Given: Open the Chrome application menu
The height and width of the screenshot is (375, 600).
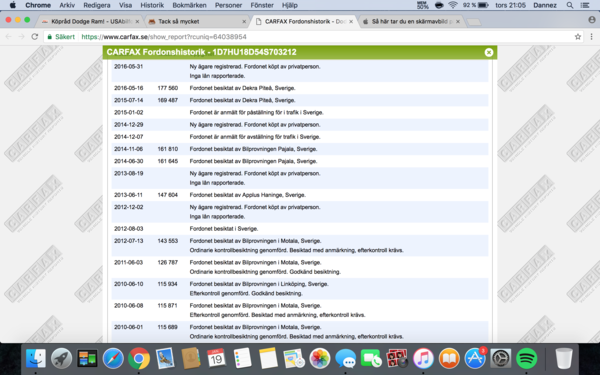Looking at the screenshot, I should tap(38, 5).
